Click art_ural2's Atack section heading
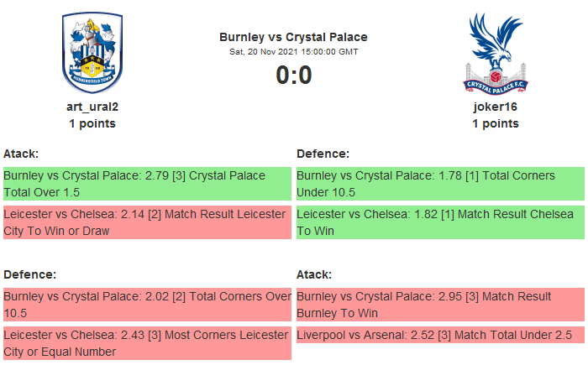Viewport: 588px width, 386px height. (21, 154)
